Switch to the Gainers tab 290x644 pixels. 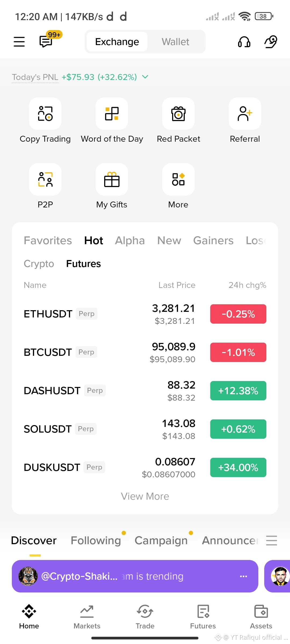pyautogui.click(x=213, y=241)
